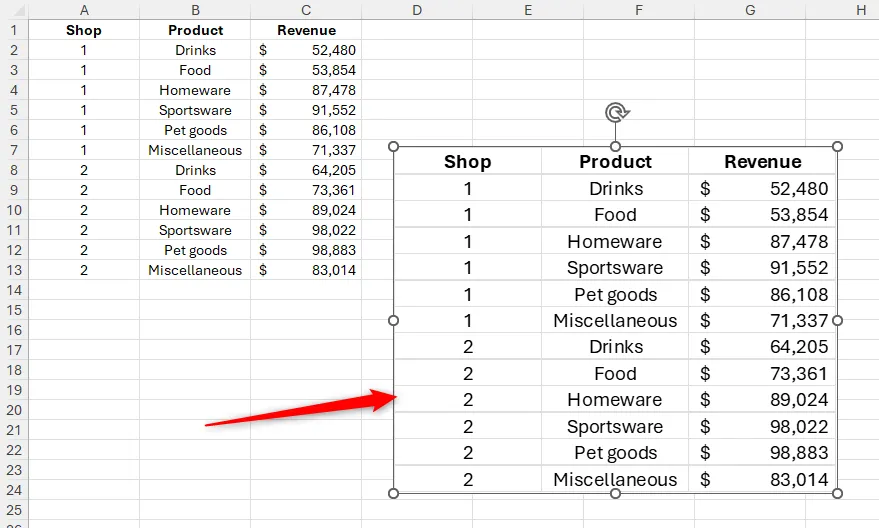Select the column E header
The image size is (879, 528).
(x=527, y=10)
